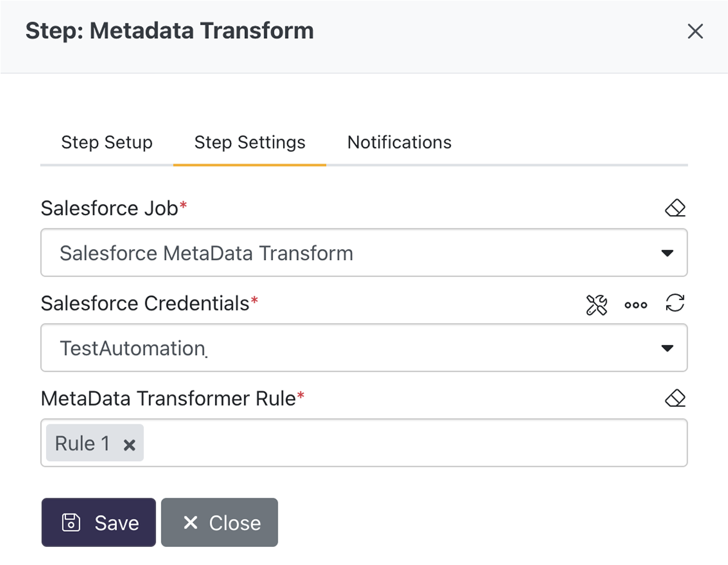728x565 pixels.
Task: Save the step settings
Action: 99,523
